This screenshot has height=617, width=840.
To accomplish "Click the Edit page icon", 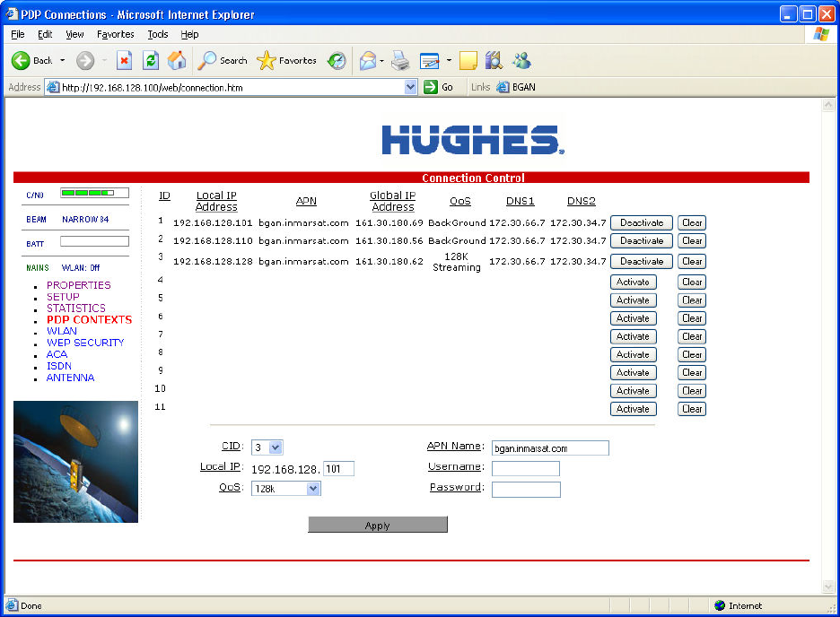I will [430, 60].
